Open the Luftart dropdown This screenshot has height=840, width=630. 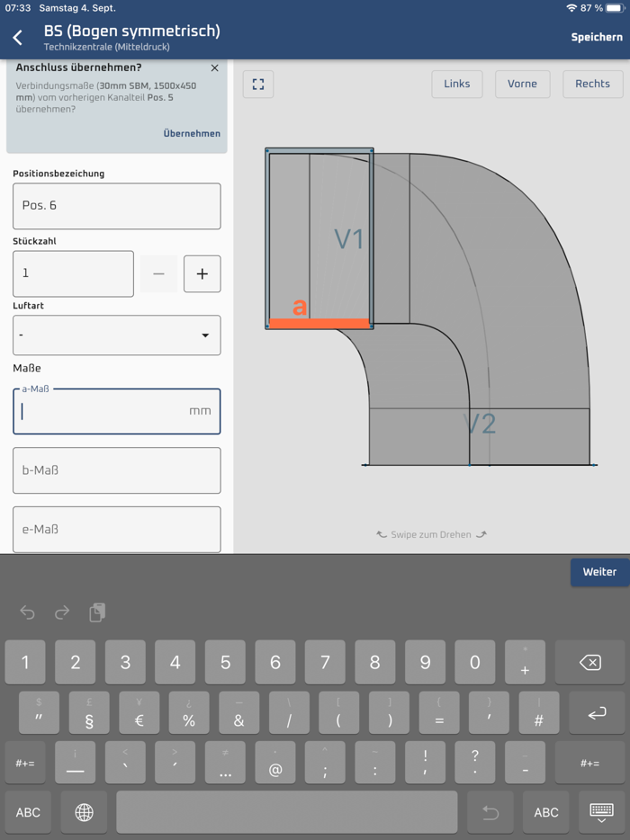tap(117, 335)
